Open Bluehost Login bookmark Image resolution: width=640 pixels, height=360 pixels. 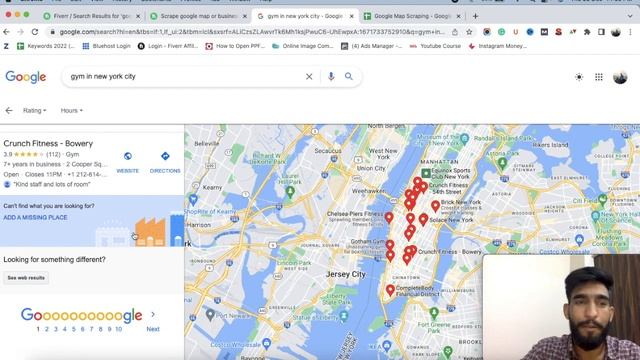pyautogui.click(x=107, y=46)
